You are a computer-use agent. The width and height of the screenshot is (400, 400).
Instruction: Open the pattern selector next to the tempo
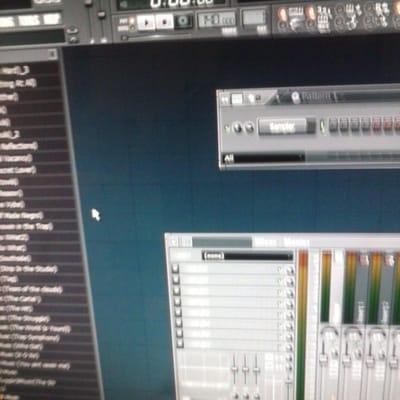[x=255, y=17]
